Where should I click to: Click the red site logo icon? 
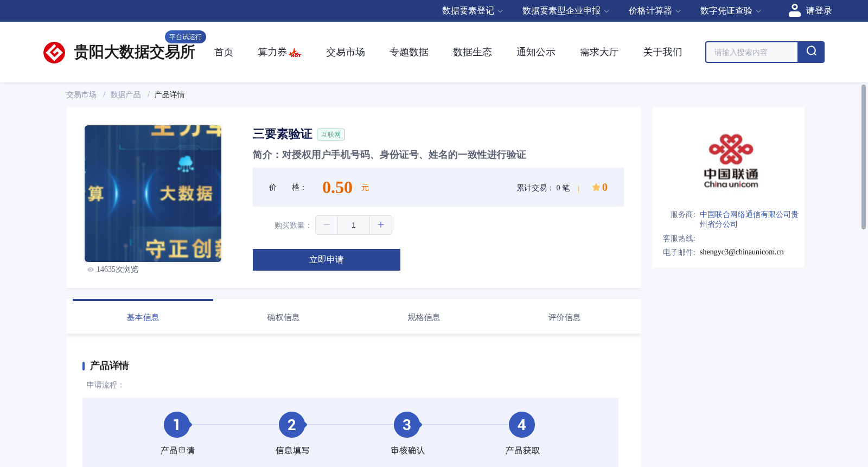tap(54, 53)
